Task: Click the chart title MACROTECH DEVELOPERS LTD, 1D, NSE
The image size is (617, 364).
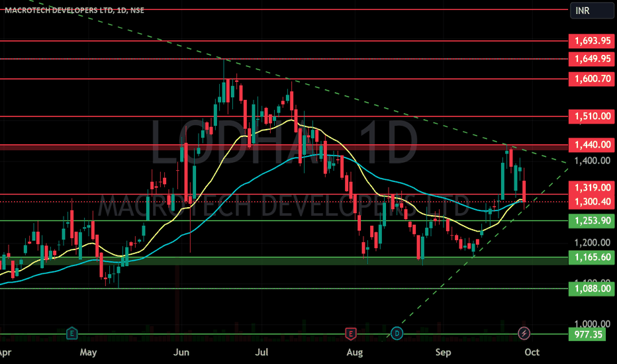Action: tap(74, 10)
